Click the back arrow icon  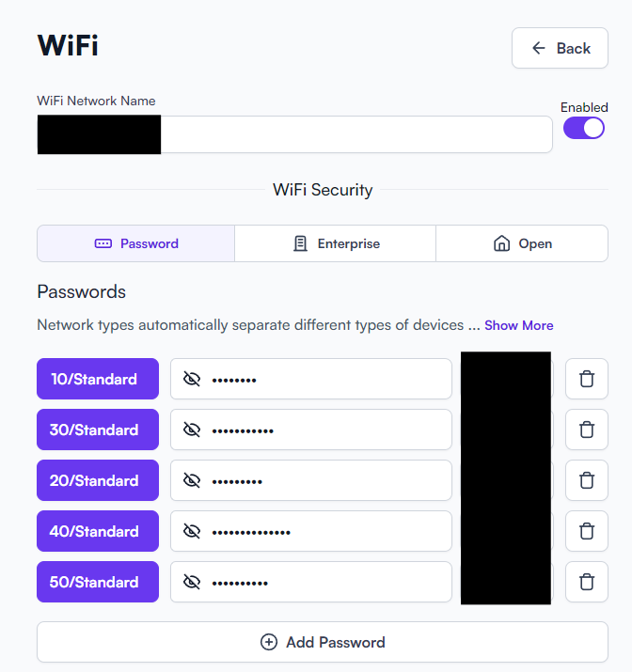pos(539,48)
